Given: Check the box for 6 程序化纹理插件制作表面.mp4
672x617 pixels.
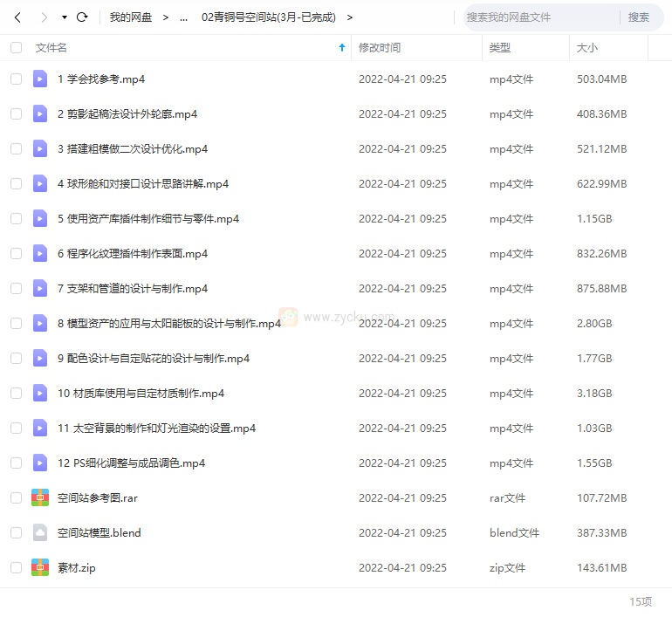Looking at the screenshot, I should point(17,254).
